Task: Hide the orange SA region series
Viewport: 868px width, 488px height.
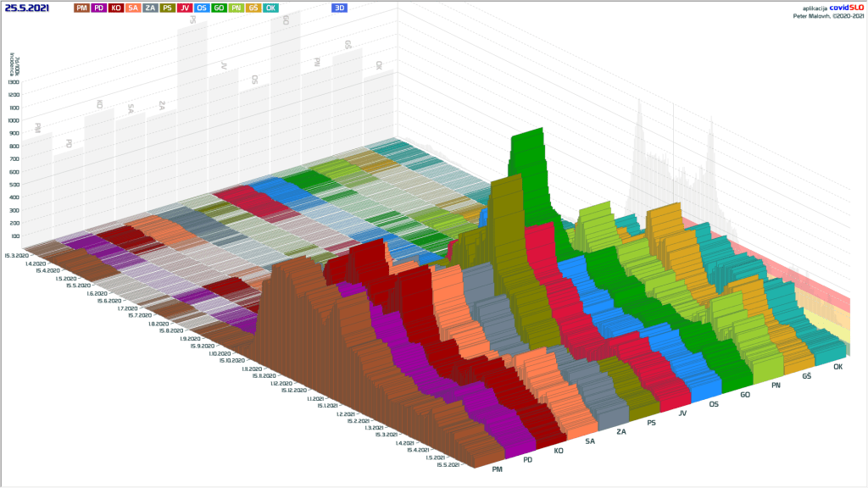Action: click(133, 8)
